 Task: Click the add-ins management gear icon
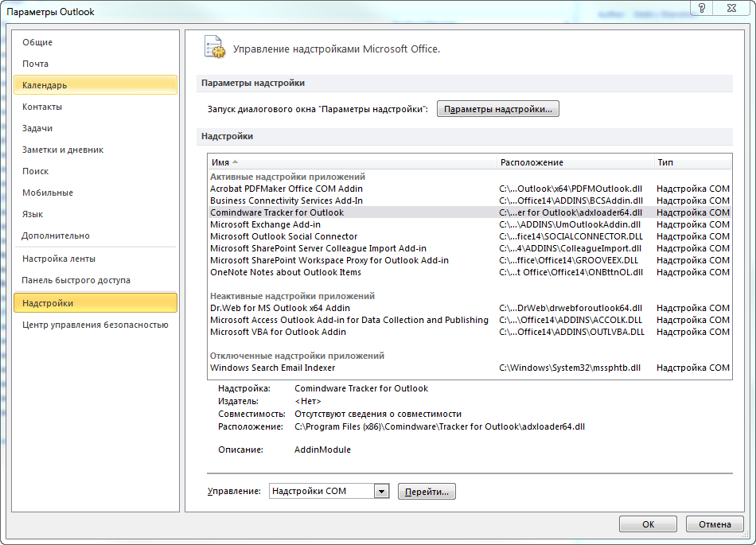[215, 47]
